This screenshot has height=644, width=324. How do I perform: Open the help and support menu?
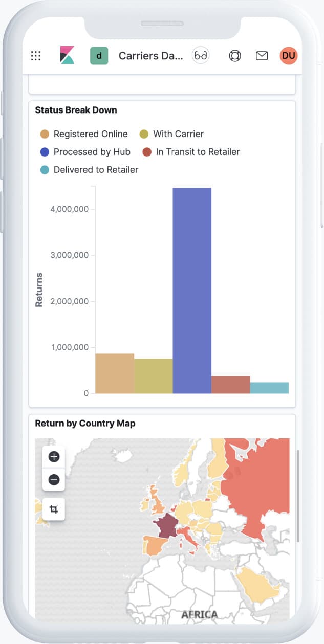pos(235,55)
